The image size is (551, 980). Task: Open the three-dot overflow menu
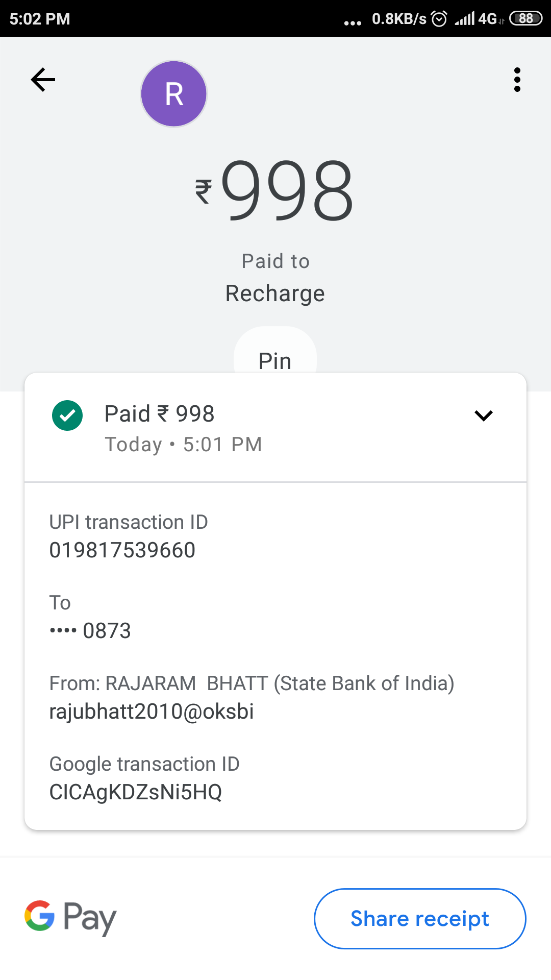tap(517, 80)
